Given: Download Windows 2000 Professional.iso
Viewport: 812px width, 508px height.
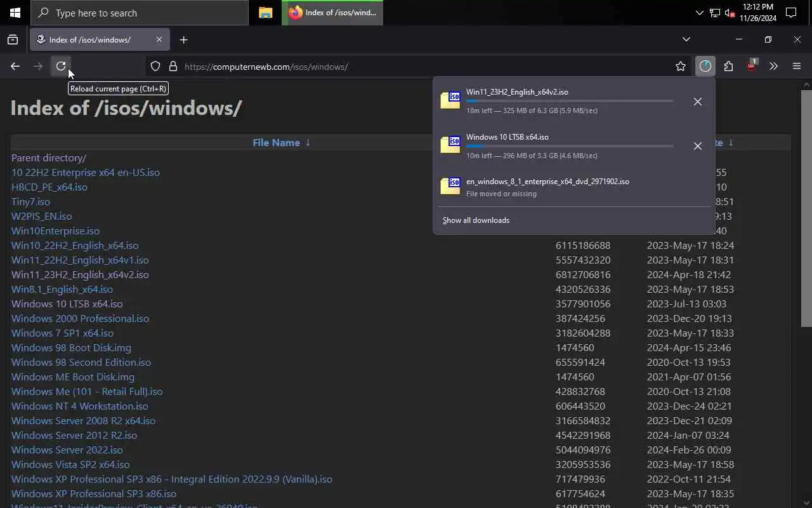Looking at the screenshot, I should pyautogui.click(x=80, y=318).
